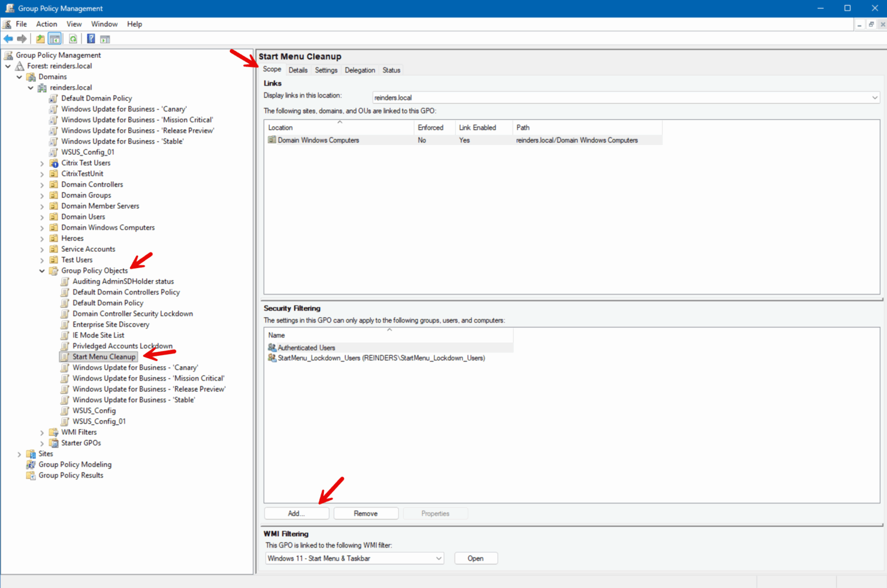Open the Action menu

[46, 24]
